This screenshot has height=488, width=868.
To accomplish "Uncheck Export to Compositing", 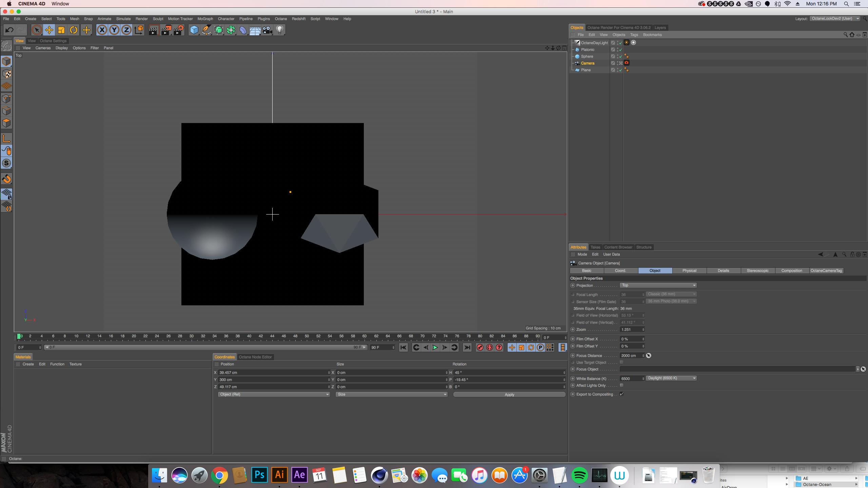I will coord(622,394).
